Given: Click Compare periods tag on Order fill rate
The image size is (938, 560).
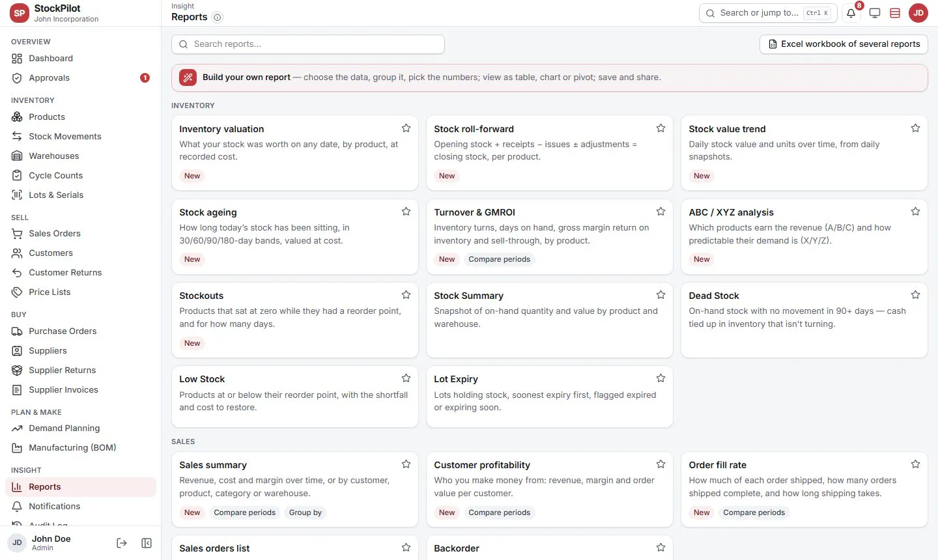Looking at the screenshot, I should tap(754, 513).
